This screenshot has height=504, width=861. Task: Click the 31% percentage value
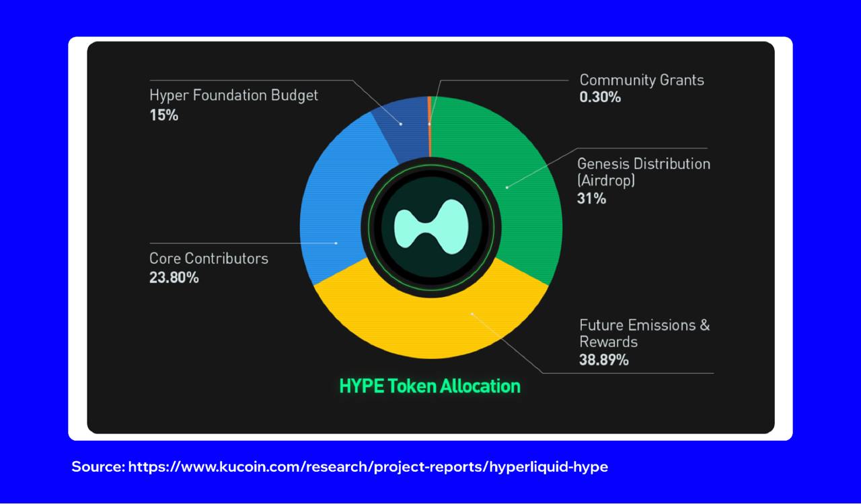click(x=591, y=198)
